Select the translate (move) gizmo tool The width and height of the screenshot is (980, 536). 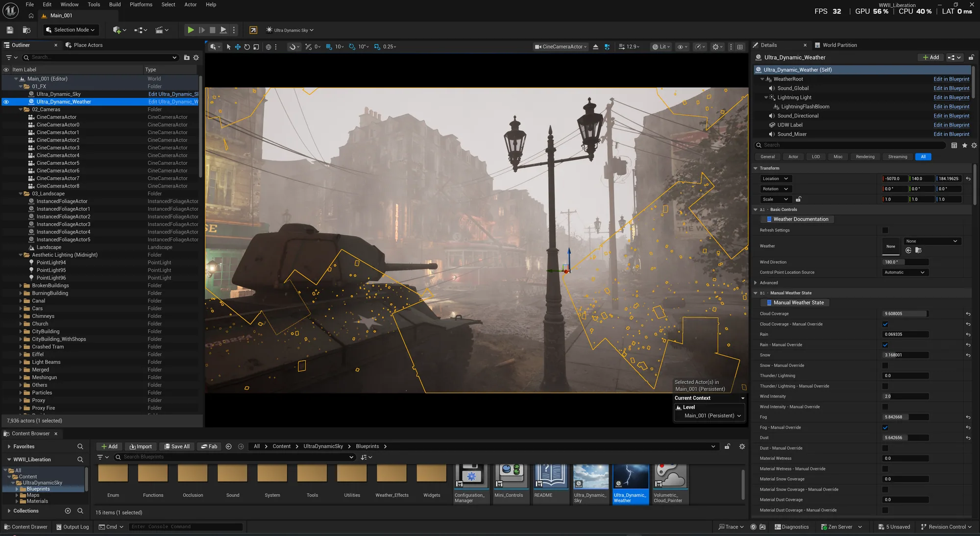tap(238, 47)
